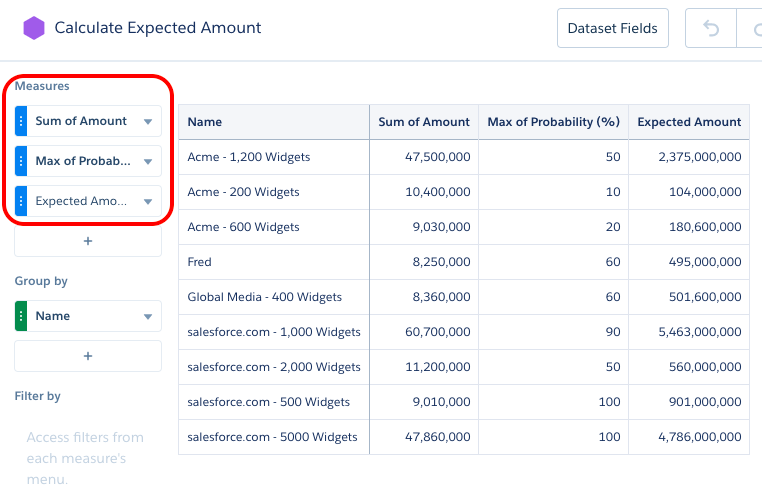
Task: Click the 4,786,000,000 expected amount value
Action: [700, 437]
